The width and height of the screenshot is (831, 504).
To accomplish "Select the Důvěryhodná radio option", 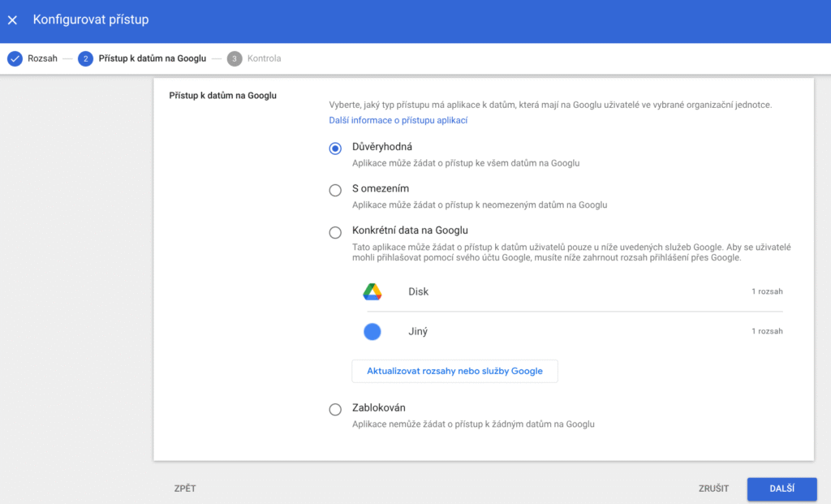I will (x=335, y=149).
